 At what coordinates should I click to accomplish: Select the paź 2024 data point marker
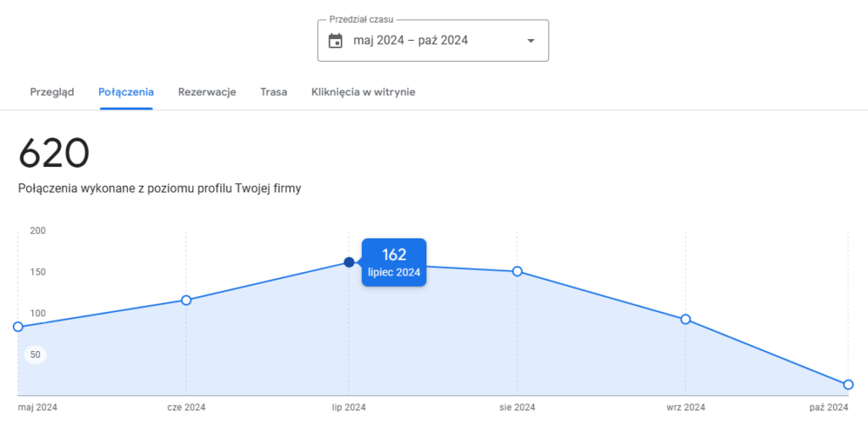click(x=848, y=384)
